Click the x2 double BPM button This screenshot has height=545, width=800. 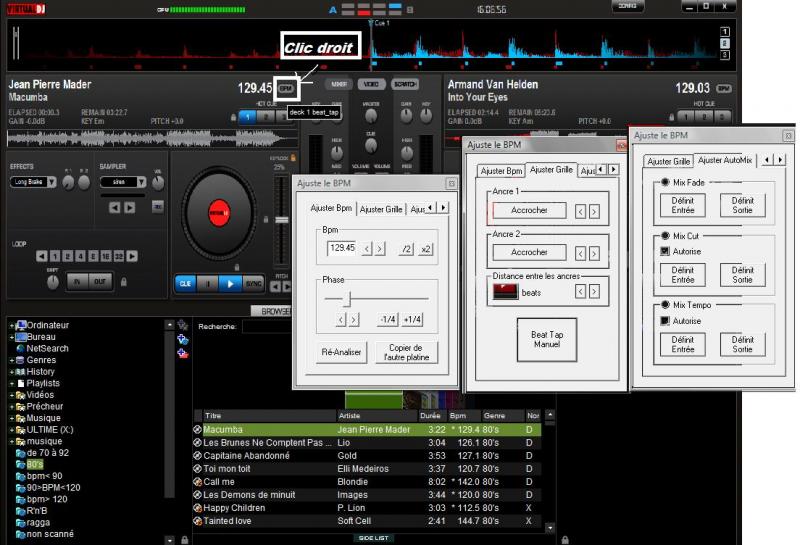pyautogui.click(x=425, y=249)
